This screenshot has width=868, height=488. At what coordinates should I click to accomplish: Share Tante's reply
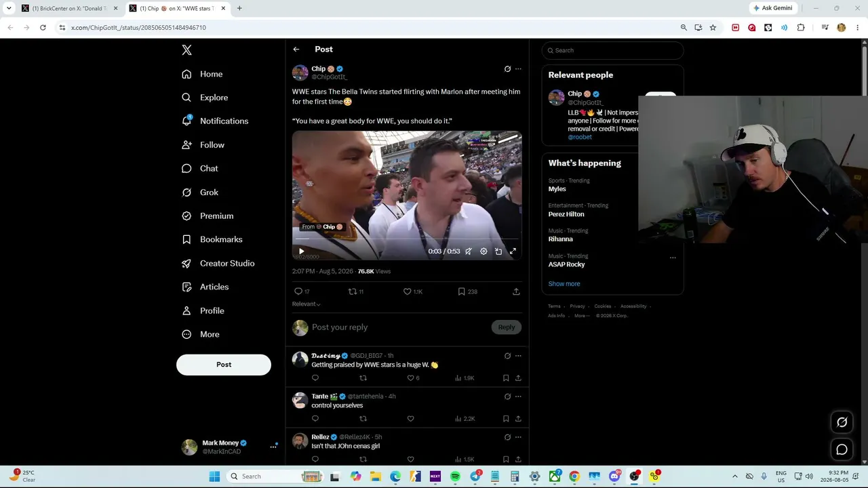(518, 419)
